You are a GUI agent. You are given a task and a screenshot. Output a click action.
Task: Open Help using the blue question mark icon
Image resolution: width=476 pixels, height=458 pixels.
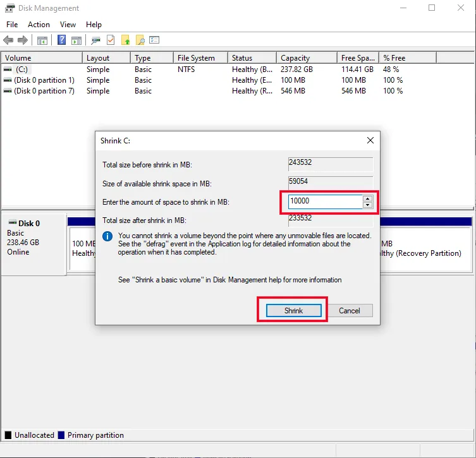click(x=62, y=40)
